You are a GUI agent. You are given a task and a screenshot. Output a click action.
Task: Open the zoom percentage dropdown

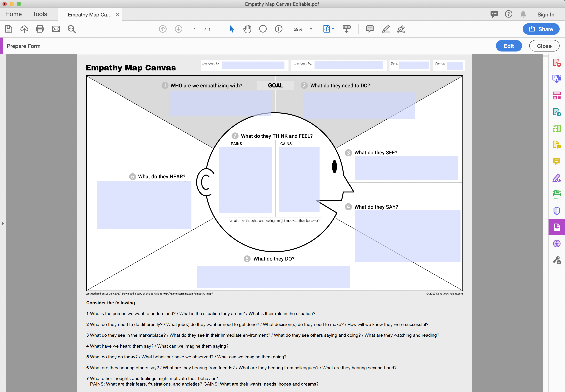point(311,29)
